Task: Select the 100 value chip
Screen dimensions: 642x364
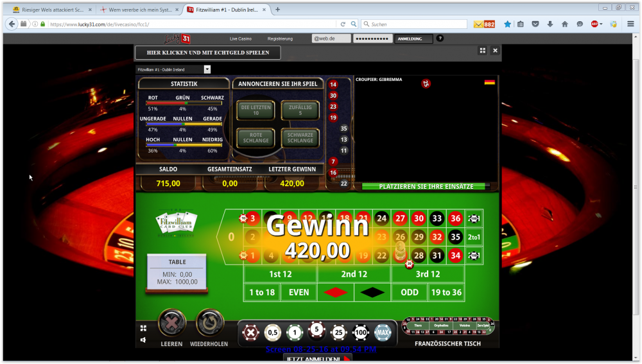Action: [361, 333]
